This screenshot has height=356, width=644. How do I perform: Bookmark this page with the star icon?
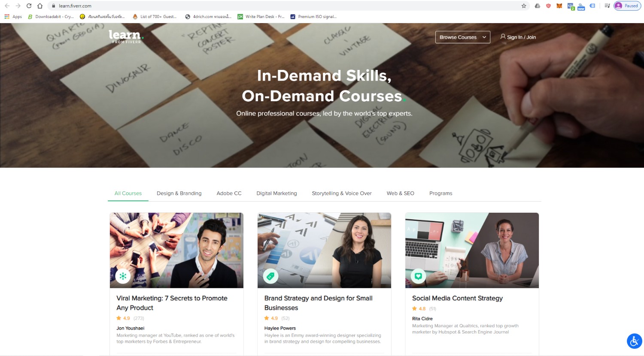point(524,6)
